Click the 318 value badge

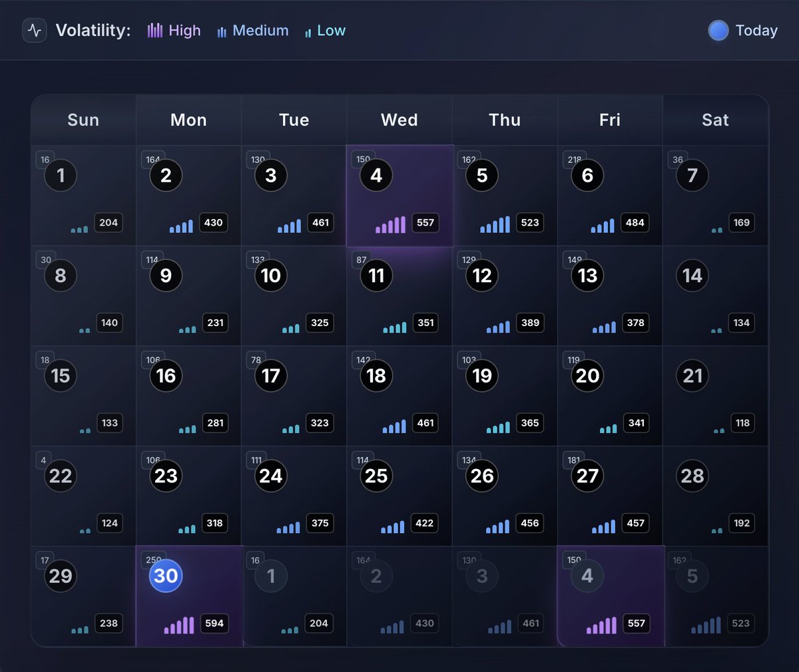tap(214, 523)
